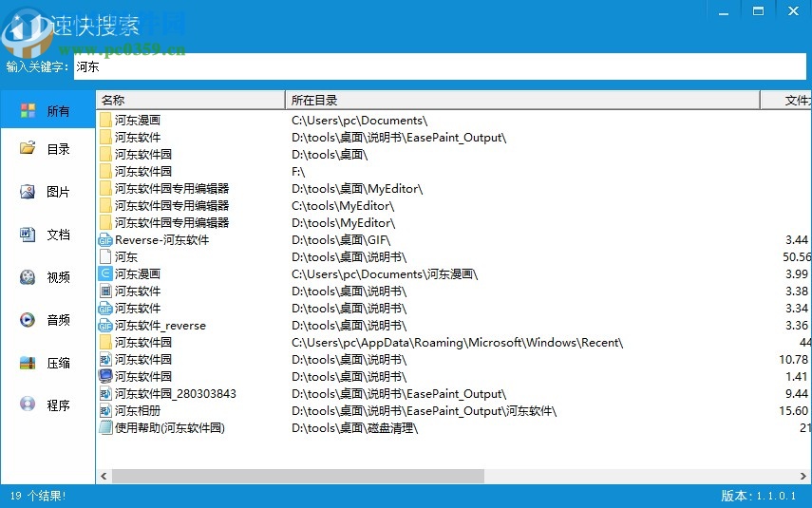The height and width of the screenshot is (508, 812).
Task: Click audio file icon of 河东相册
Action: coord(105,410)
